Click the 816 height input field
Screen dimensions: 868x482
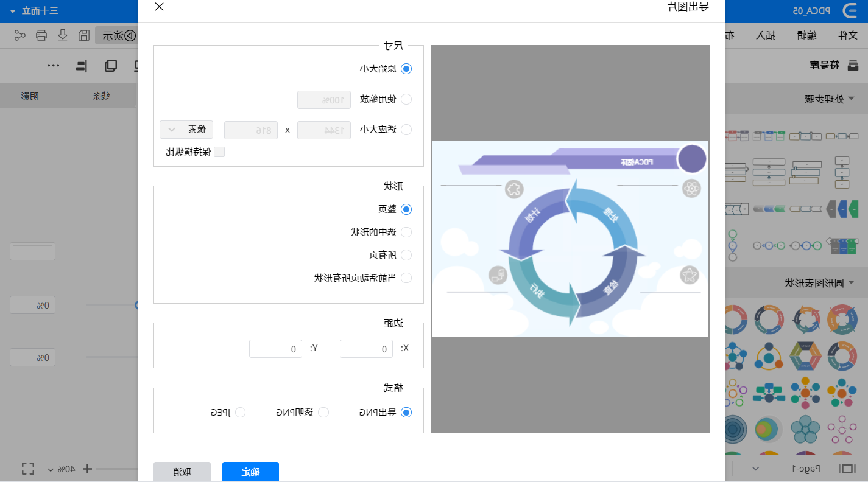251,130
